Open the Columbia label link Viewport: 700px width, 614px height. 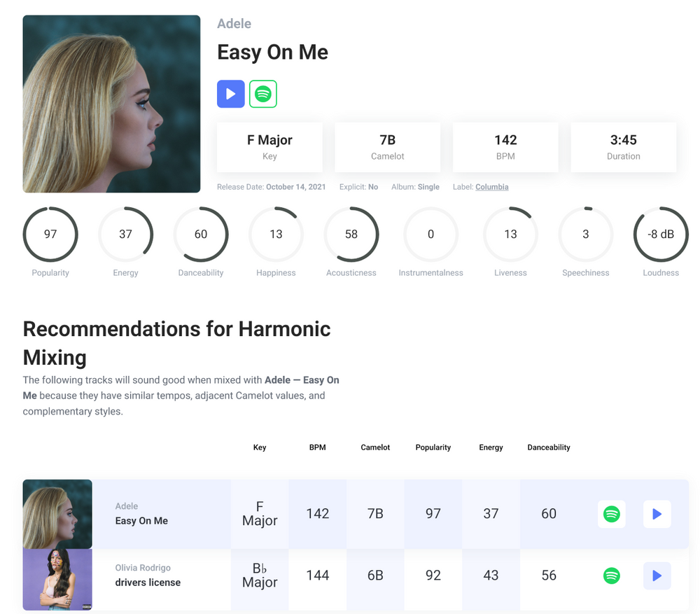point(492,187)
